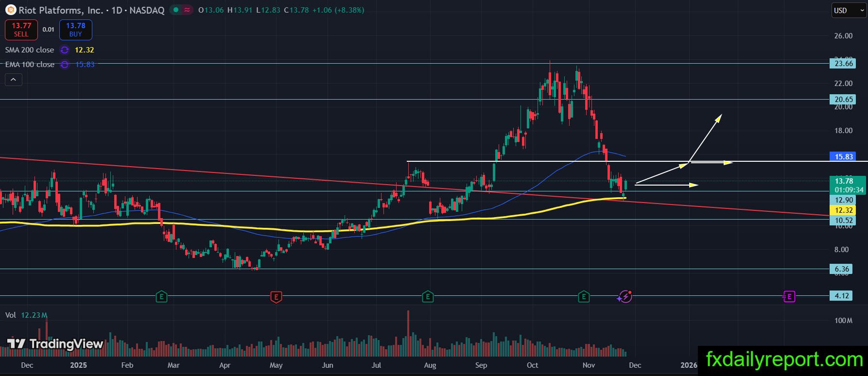Click the Vol 12.23M volume label
868x376 pixels.
pos(26,315)
